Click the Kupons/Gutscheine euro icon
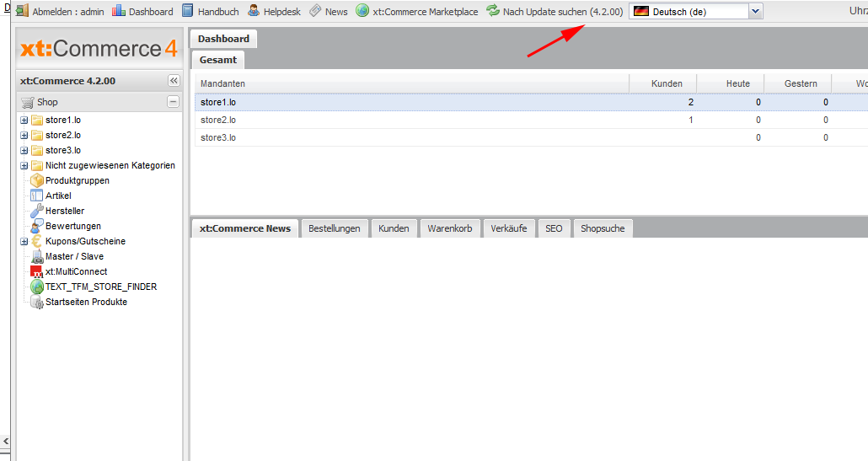This screenshot has height=461, width=868. [37, 241]
